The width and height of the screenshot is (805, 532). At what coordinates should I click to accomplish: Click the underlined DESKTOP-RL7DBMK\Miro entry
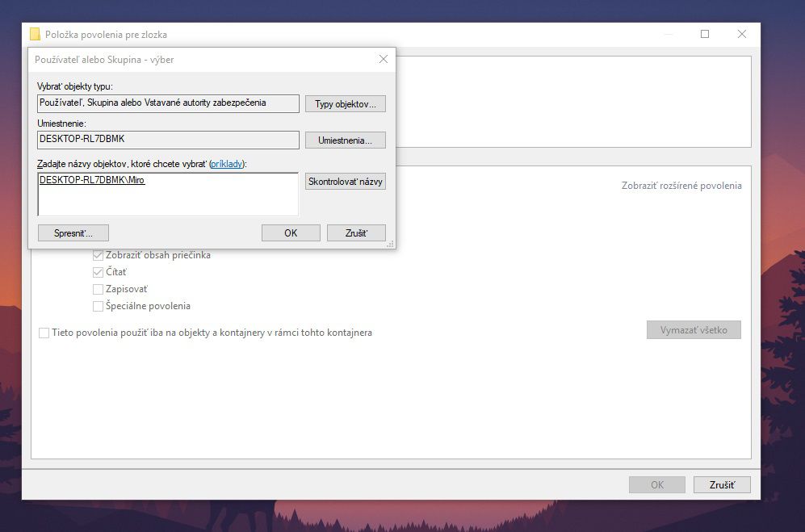(x=92, y=180)
